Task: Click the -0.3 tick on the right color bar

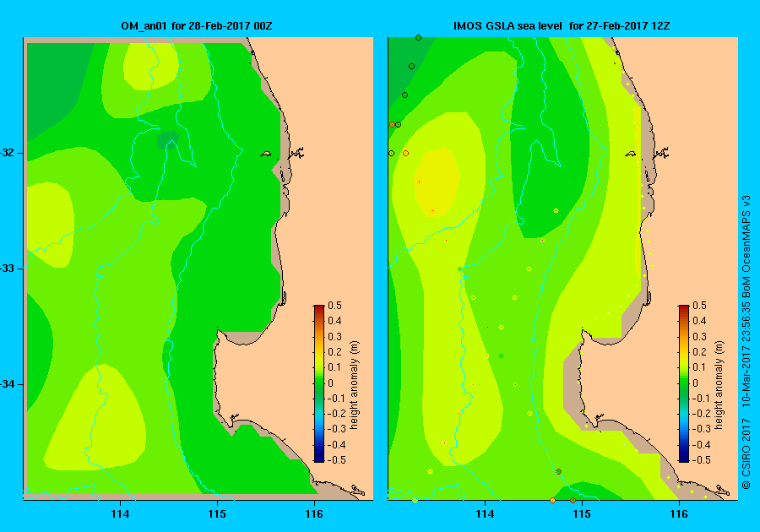Action: pyautogui.click(x=702, y=429)
